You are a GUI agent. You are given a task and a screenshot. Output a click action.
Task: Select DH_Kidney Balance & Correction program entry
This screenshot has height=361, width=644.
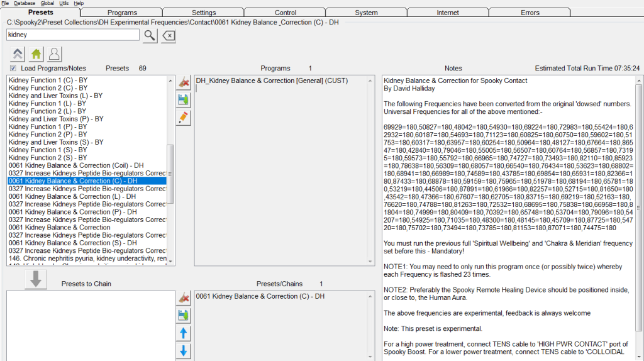(262, 81)
